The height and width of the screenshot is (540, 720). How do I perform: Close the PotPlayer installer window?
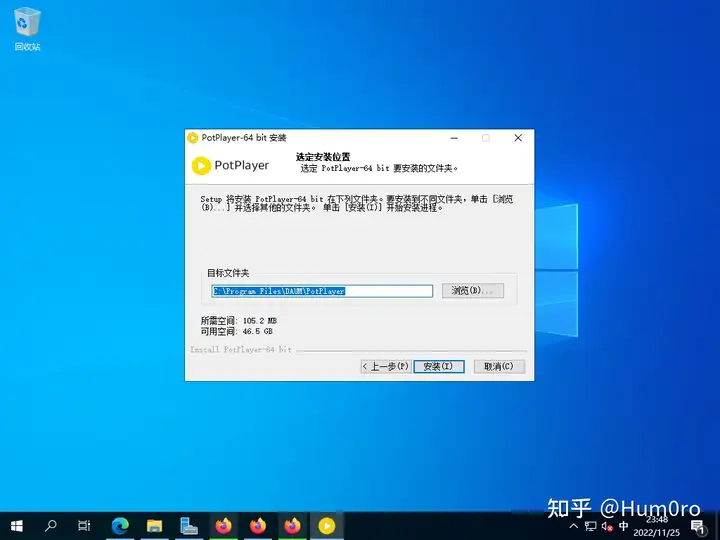(x=518, y=138)
